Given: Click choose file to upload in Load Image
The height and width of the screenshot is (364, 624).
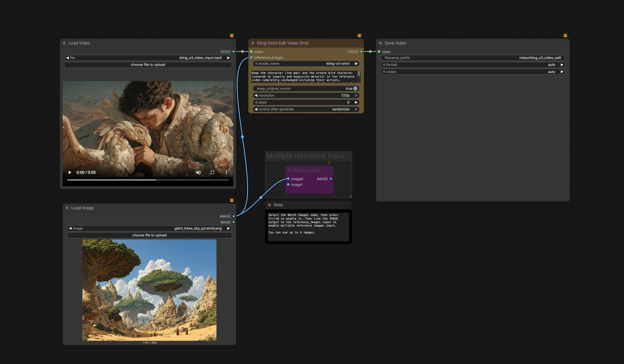Looking at the screenshot, I should pos(149,235).
